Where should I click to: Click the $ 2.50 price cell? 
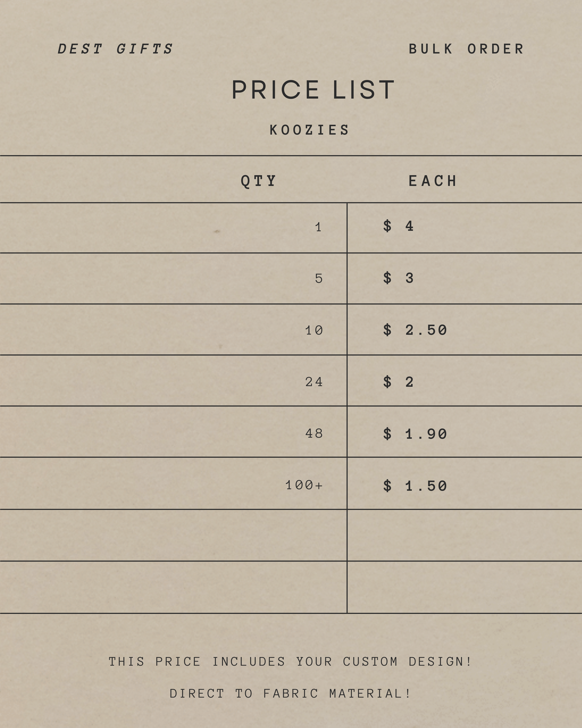click(415, 330)
